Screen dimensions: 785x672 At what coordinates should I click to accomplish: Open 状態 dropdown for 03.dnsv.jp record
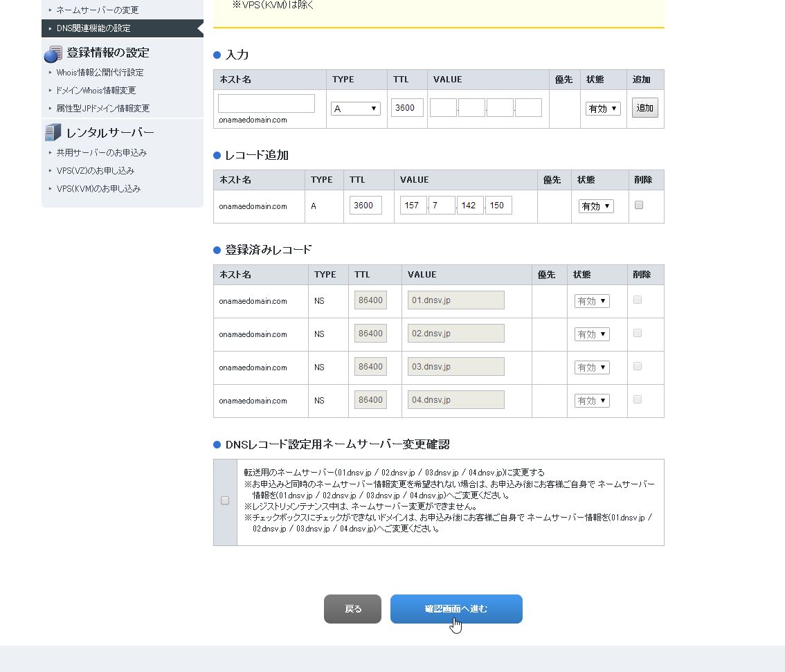[x=592, y=367]
